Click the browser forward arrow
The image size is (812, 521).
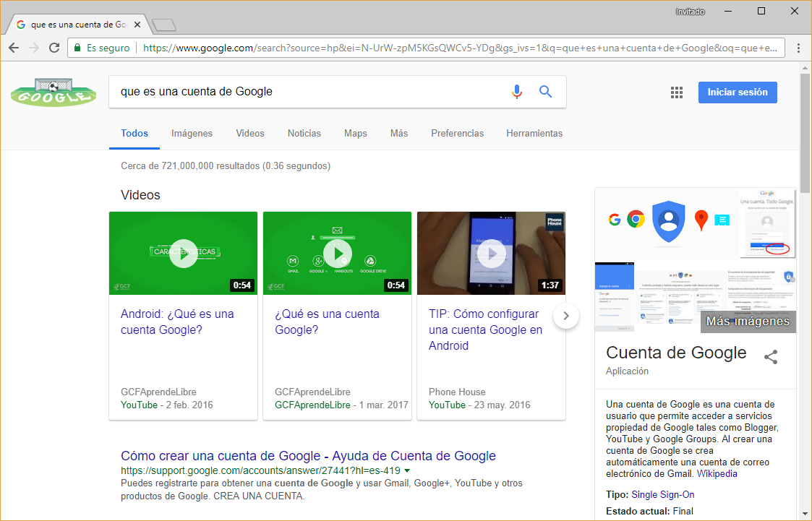coord(34,48)
